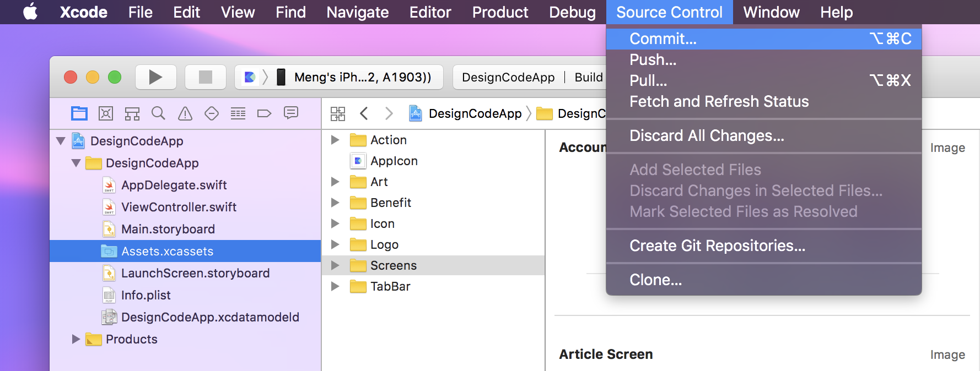Click the scheme app icon in toolbar
This screenshot has height=371, width=980.
[250, 77]
